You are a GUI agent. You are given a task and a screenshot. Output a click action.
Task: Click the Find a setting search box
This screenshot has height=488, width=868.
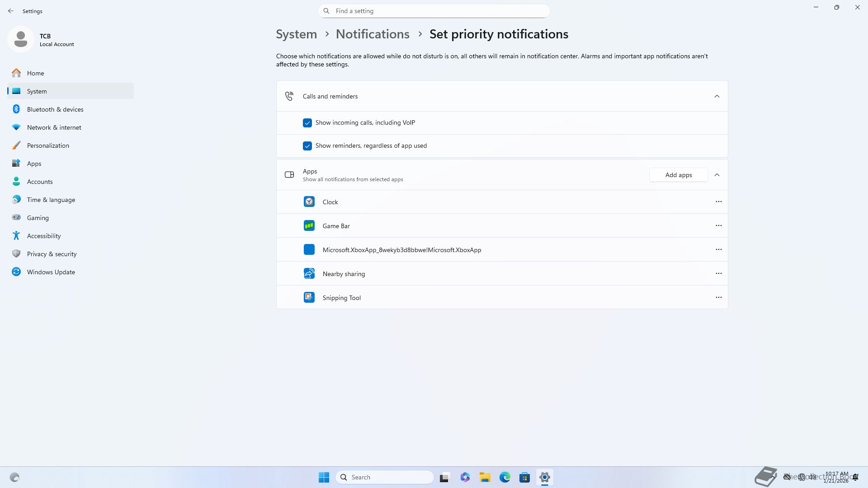point(434,11)
